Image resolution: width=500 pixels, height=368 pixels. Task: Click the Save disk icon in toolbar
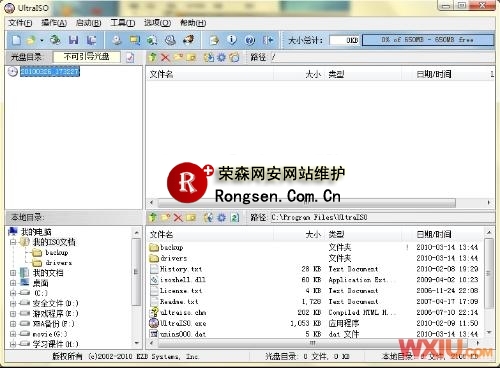(73, 40)
